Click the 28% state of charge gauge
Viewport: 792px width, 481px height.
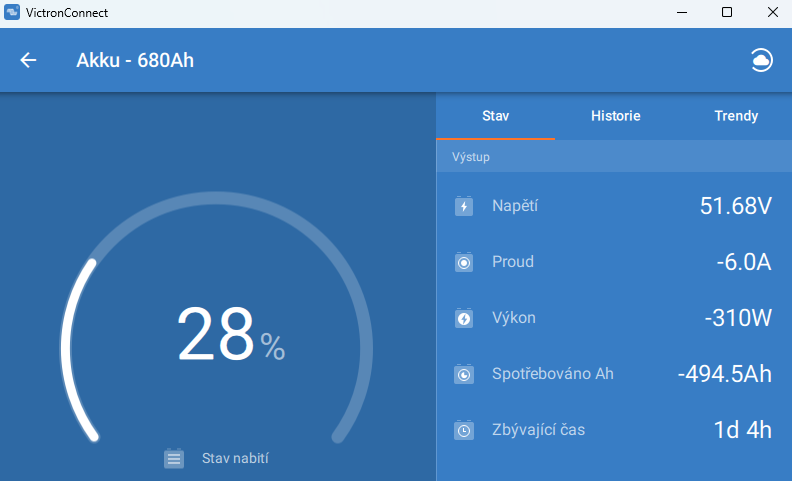tap(230, 335)
